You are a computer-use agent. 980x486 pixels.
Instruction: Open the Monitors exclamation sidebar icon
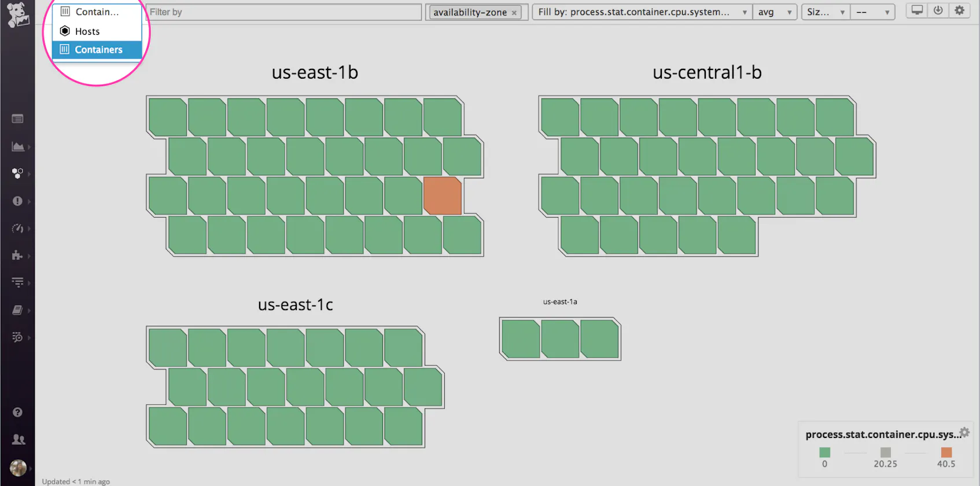tap(18, 201)
